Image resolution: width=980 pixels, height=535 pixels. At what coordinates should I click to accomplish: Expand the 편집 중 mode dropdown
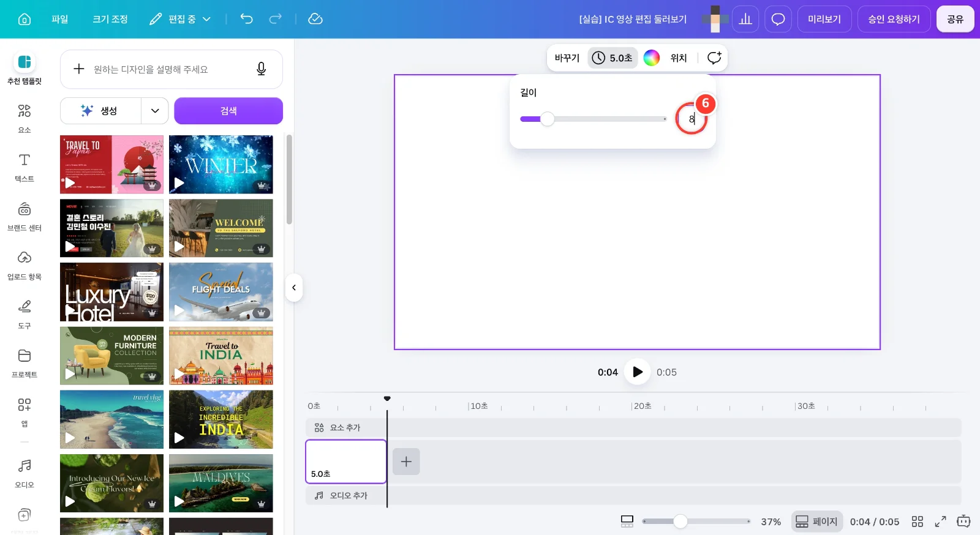click(x=180, y=19)
